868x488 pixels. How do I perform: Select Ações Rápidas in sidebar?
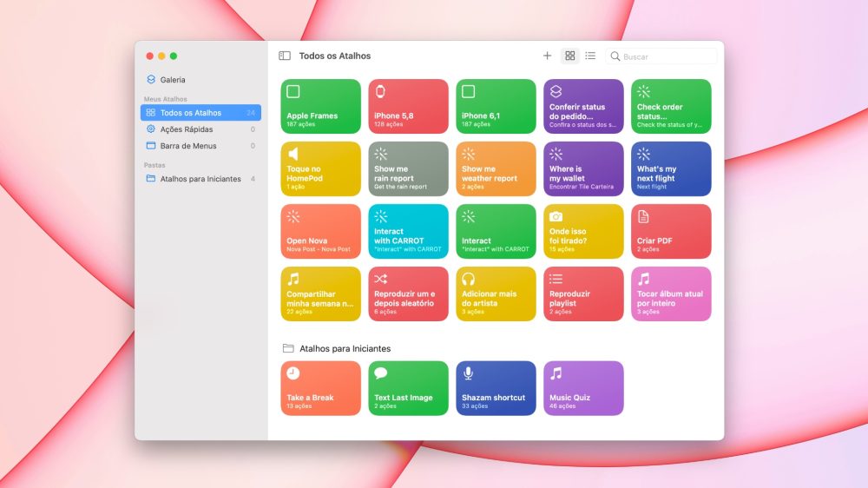click(188, 129)
